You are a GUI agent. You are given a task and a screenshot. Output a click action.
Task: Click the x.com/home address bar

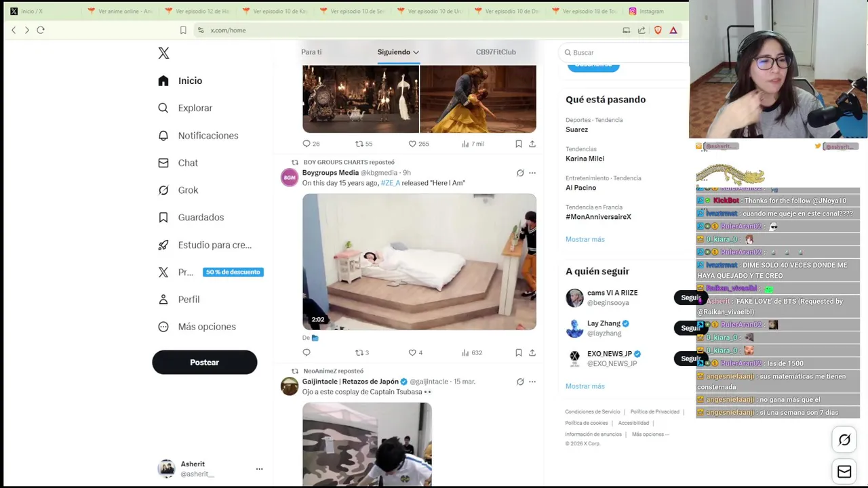pyautogui.click(x=407, y=30)
